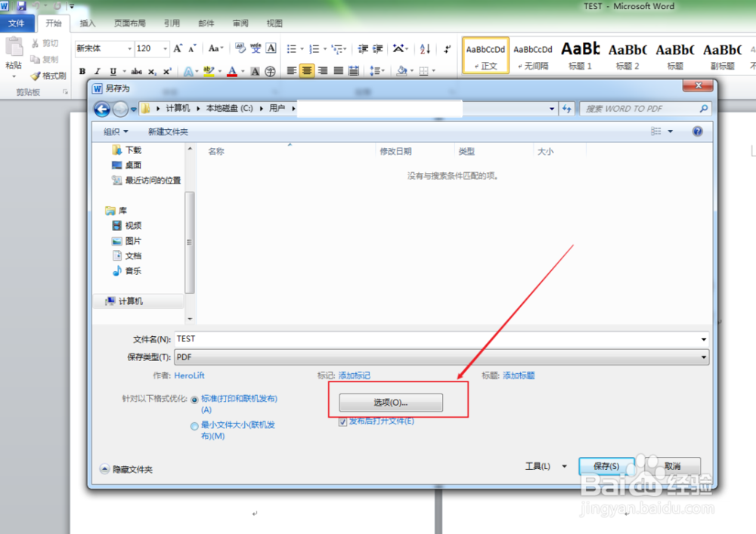Switch to Page Layout tab
The height and width of the screenshot is (534, 756).
pyautogui.click(x=129, y=23)
